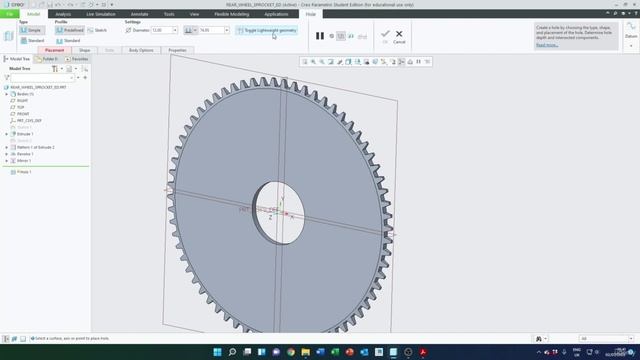Image resolution: width=640 pixels, height=360 pixels.
Task: Open the Saved Orientations icon
Action: pos(358,62)
